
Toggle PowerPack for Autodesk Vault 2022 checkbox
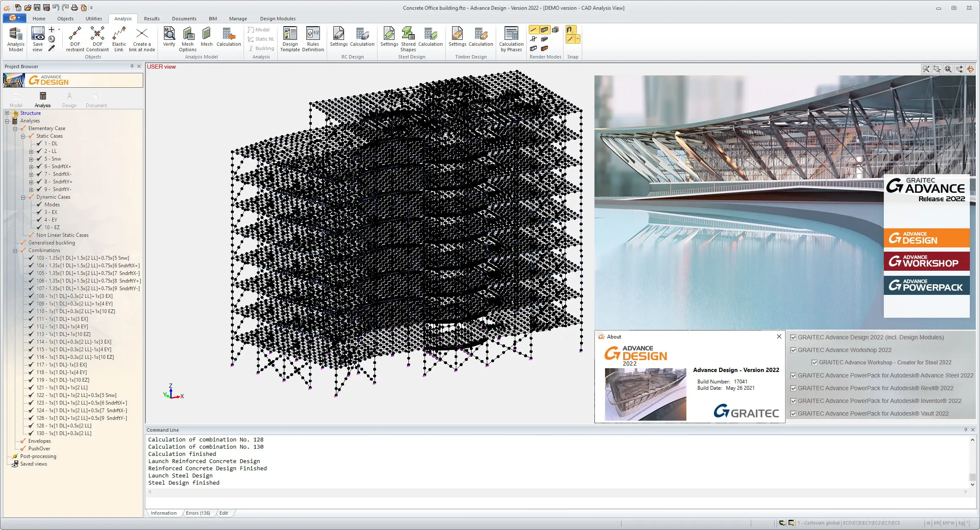point(793,413)
